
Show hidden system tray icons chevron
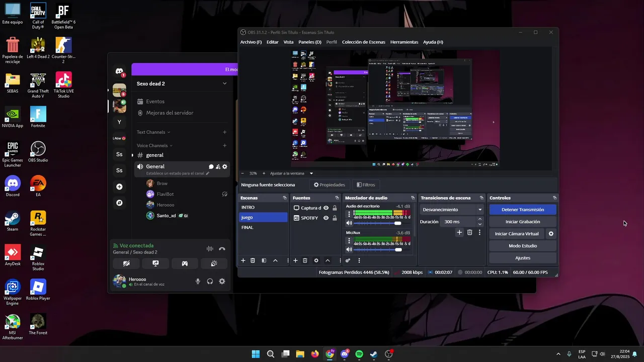coord(558,354)
